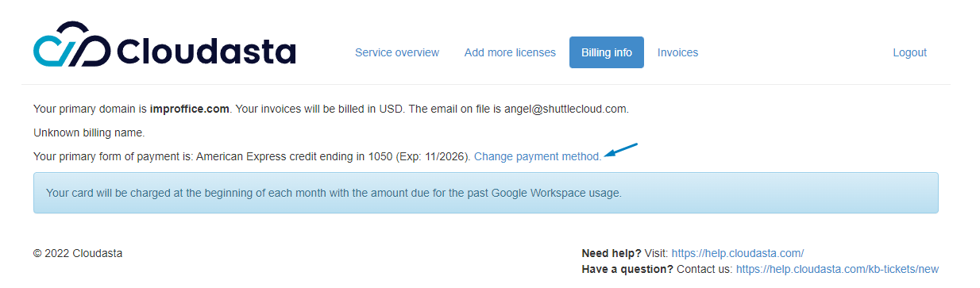
Task: Select the Billing info tab
Action: pos(607,52)
